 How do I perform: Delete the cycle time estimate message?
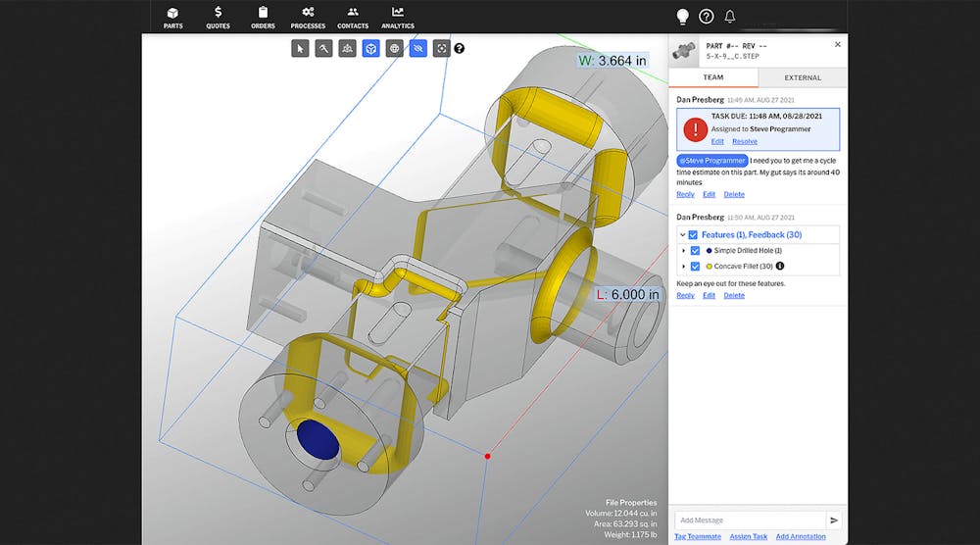tap(734, 194)
